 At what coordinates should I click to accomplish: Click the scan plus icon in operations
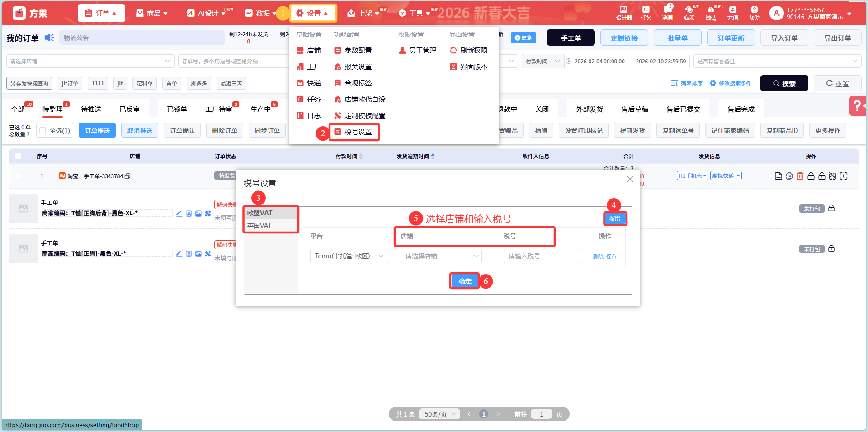pos(844,176)
